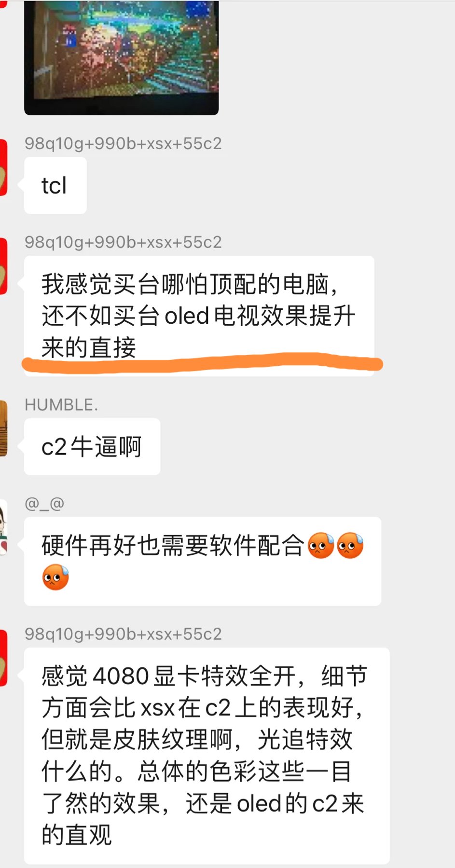Tap the avatar beside the 4080显卡 message
Screen dimensions: 455x868
pyautogui.click(x=3, y=658)
